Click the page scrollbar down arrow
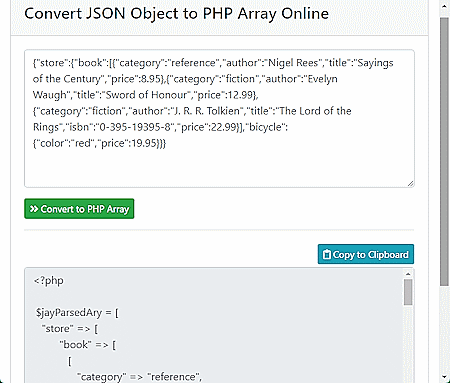 pyautogui.click(x=445, y=377)
